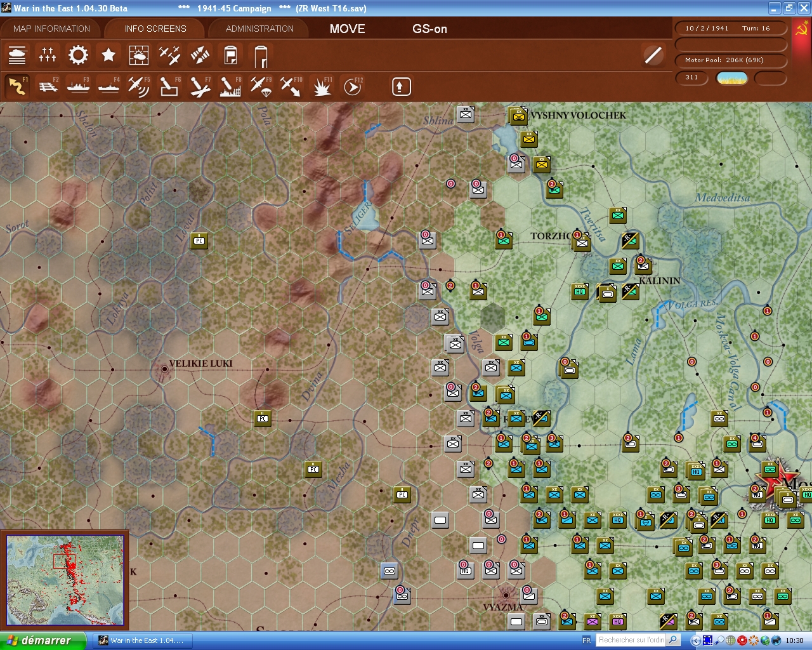Image resolution: width=812 pixels, height=650 pixels.
Task: Select F3 naval transport ship mode
Action: coord(78,86)
